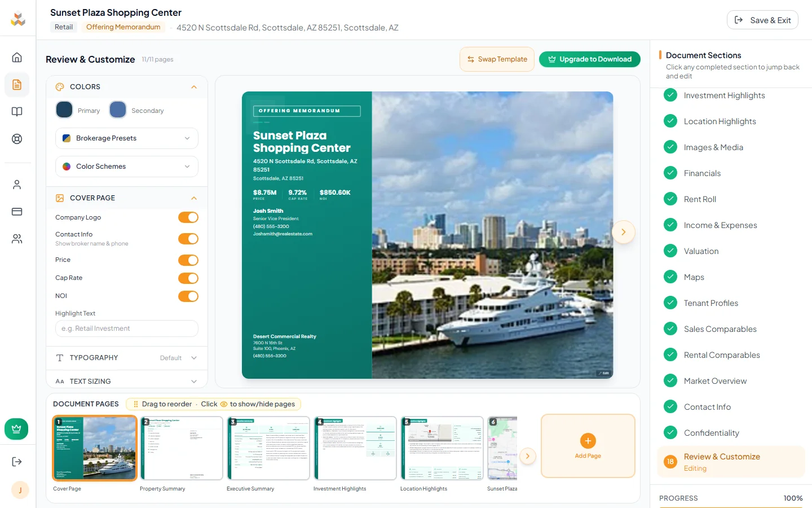Select the Retail tag
The image size is (812, 508).
[64, 27]
